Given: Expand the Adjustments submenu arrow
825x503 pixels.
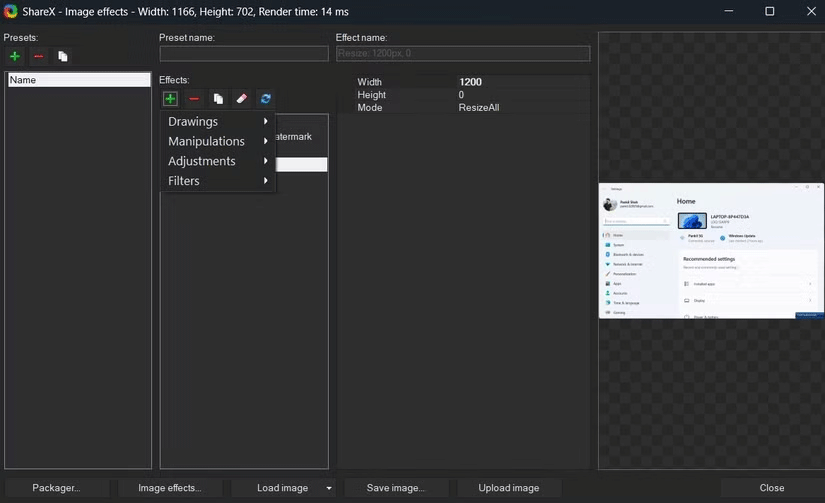Looking at the screenshot, I should click(x=265, y=161).
